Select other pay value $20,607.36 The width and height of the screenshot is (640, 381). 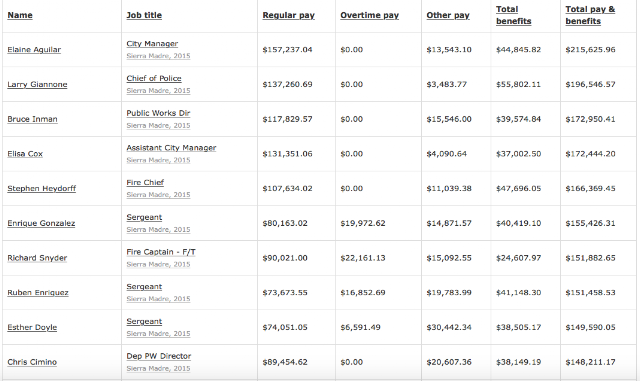pos(449,362)
